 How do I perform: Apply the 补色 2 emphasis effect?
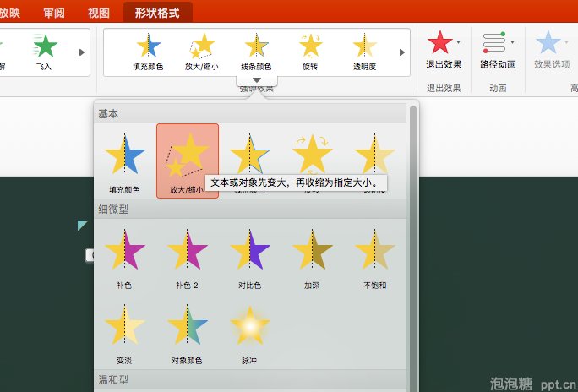tap(187, 256)
